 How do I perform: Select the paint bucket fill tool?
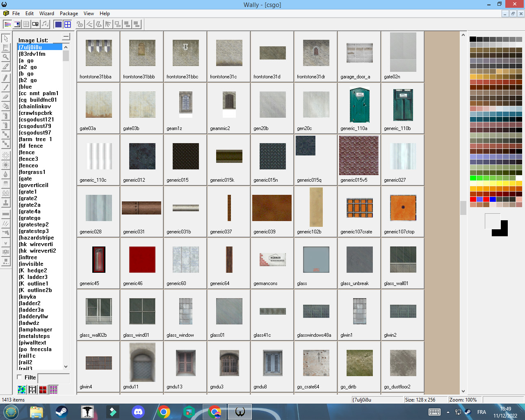click(x=6, y=106)
